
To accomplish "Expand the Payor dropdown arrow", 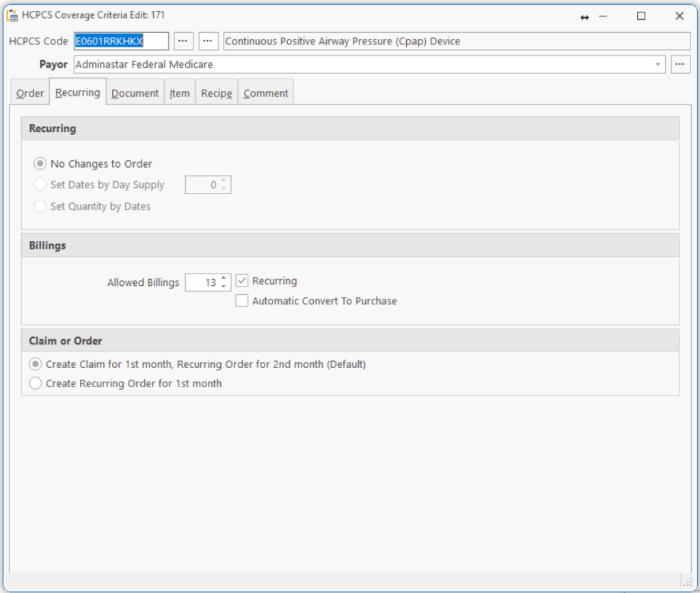I will click(x=658, y=65).
